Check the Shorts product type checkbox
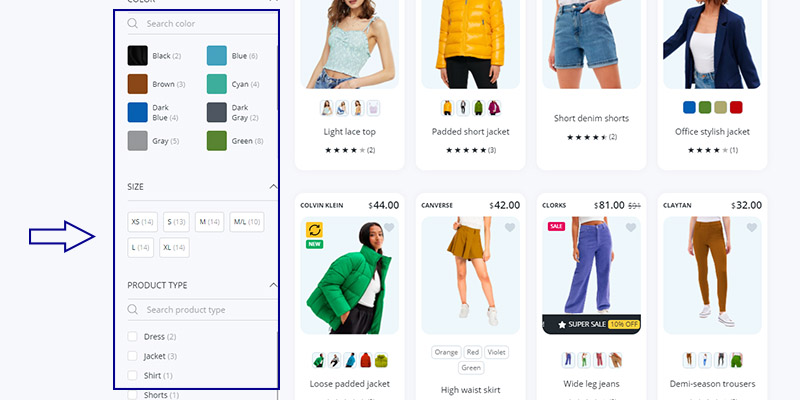800x400 pixels. 133,395
